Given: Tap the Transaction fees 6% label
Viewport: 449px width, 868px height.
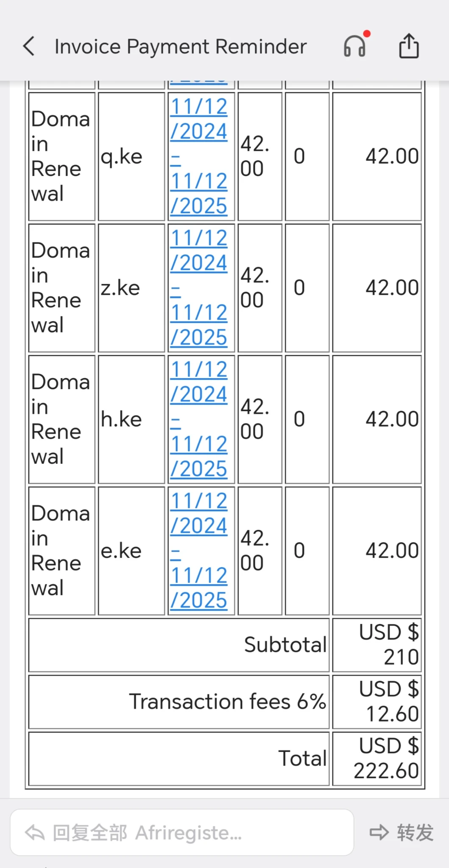Looking at the screenshot, I should tap(228, 701).
